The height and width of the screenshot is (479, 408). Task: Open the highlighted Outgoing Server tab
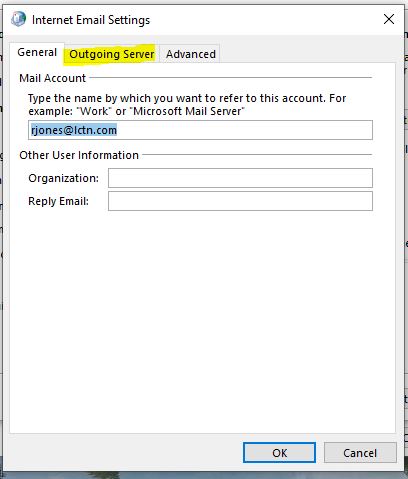(x=112, y=54)
